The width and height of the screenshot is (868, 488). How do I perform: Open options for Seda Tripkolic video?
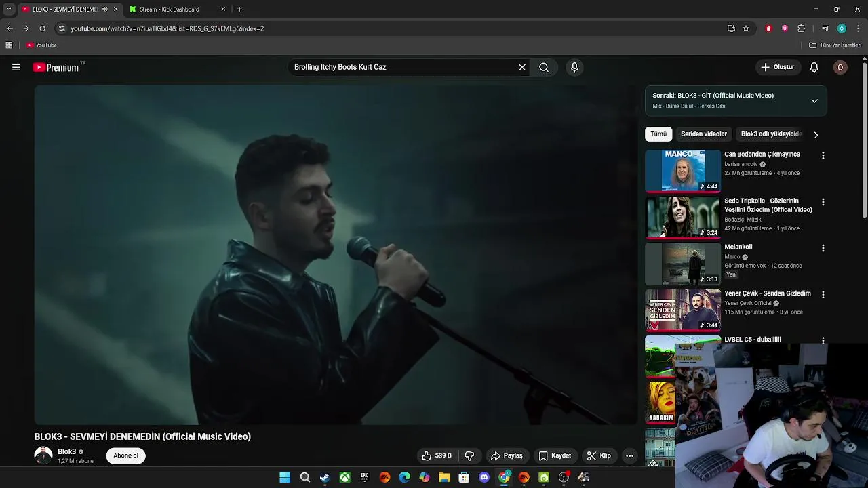823,202
